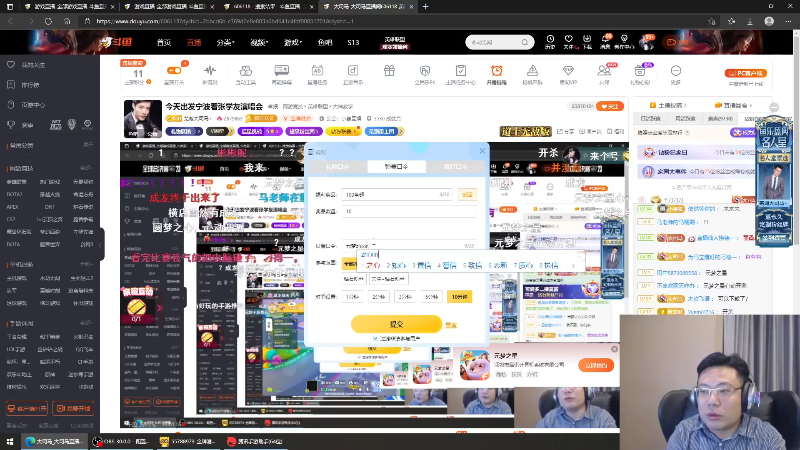This screenshot has height=450, width=800.
Task: Open the AD task icon in toolbar
Action: [x=317, y=71]
